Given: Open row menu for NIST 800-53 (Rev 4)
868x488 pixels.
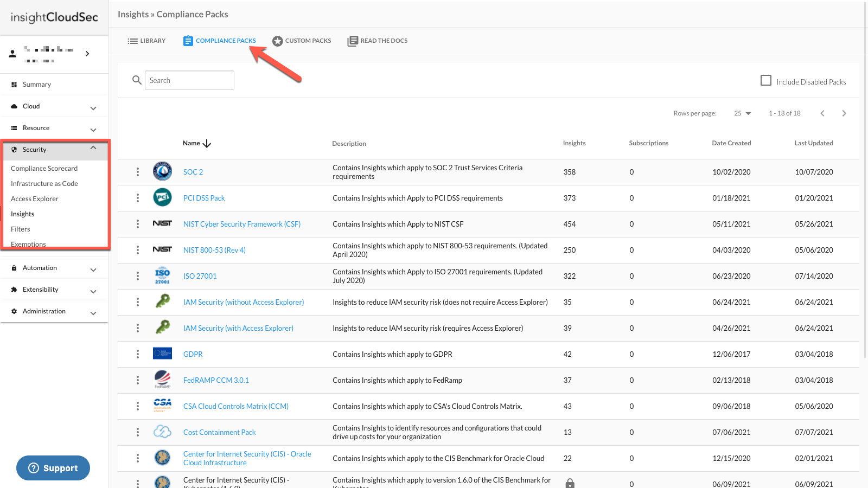Looking at the screenshot, I should pos(138,250).
